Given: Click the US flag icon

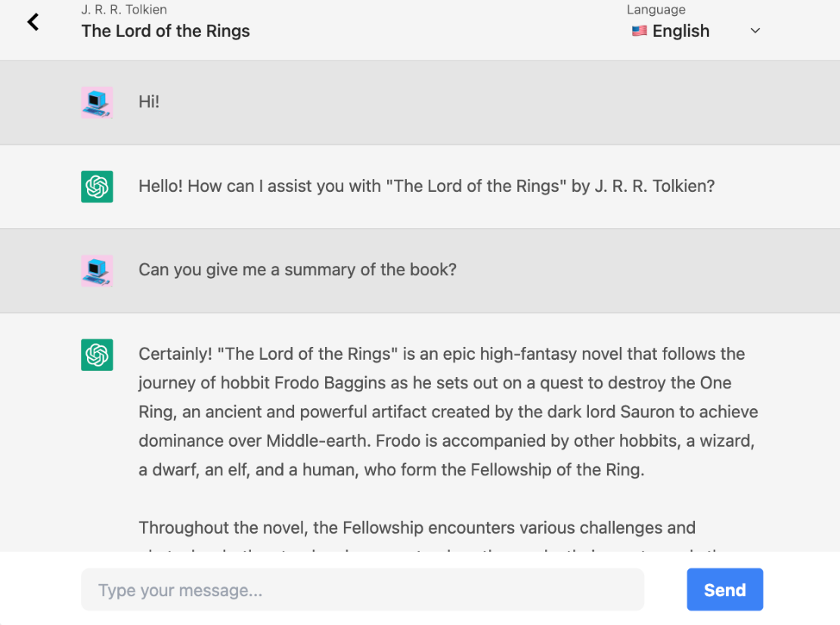Looking at the screenshot, I should pyautogui.click(x=640, y=31).
